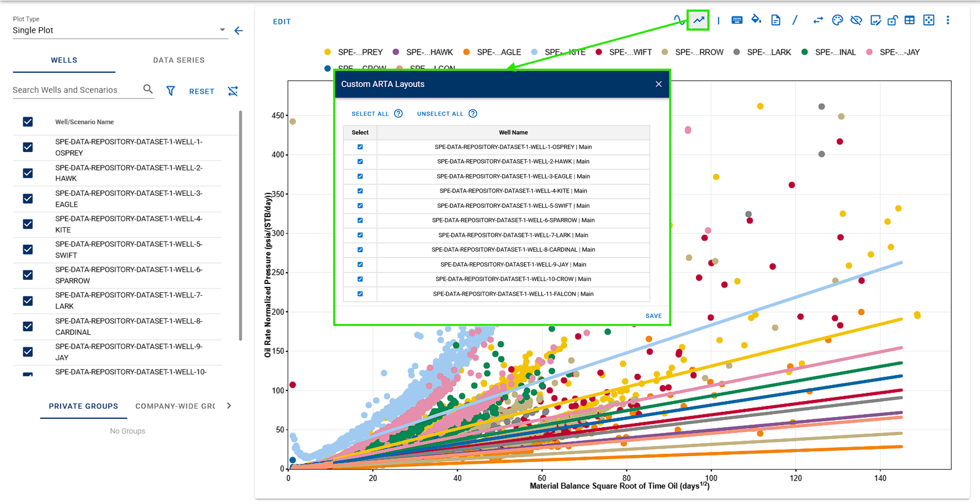Uncheck WELL-3-EAGLE in the wells list
Viewport: 980px width, 504px height.
[x=28, y=199]
